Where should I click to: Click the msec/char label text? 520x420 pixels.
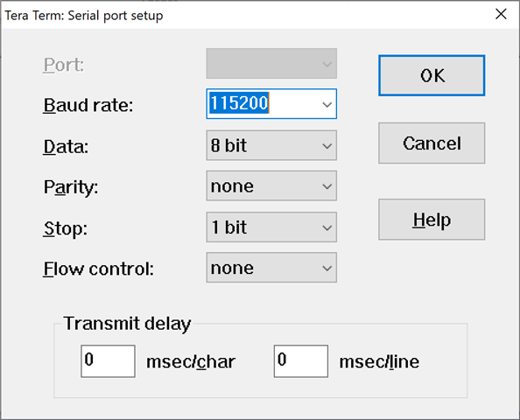click(191, 361)
